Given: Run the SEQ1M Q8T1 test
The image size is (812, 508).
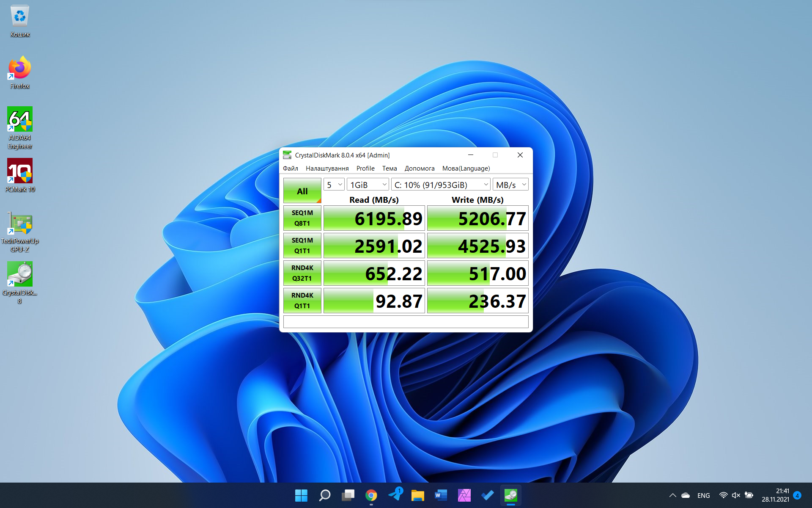Looking at the screenshot, I should pos(302,218).
